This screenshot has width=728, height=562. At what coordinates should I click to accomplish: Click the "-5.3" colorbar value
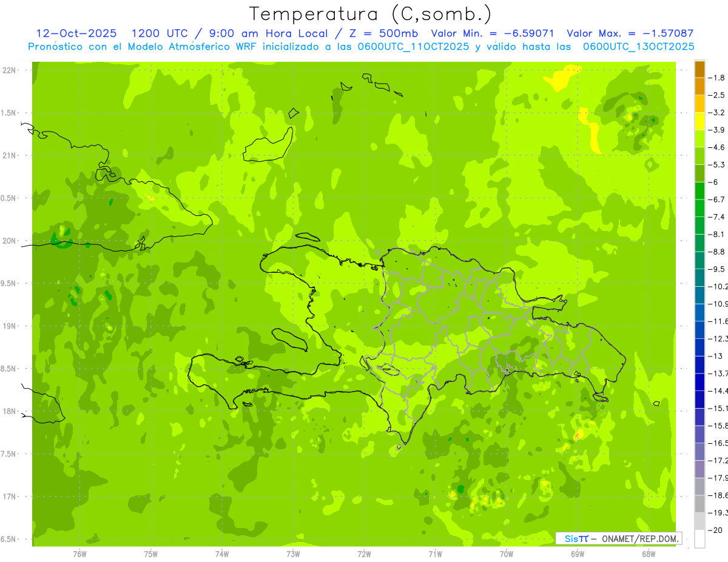click(x=717, y=164)
